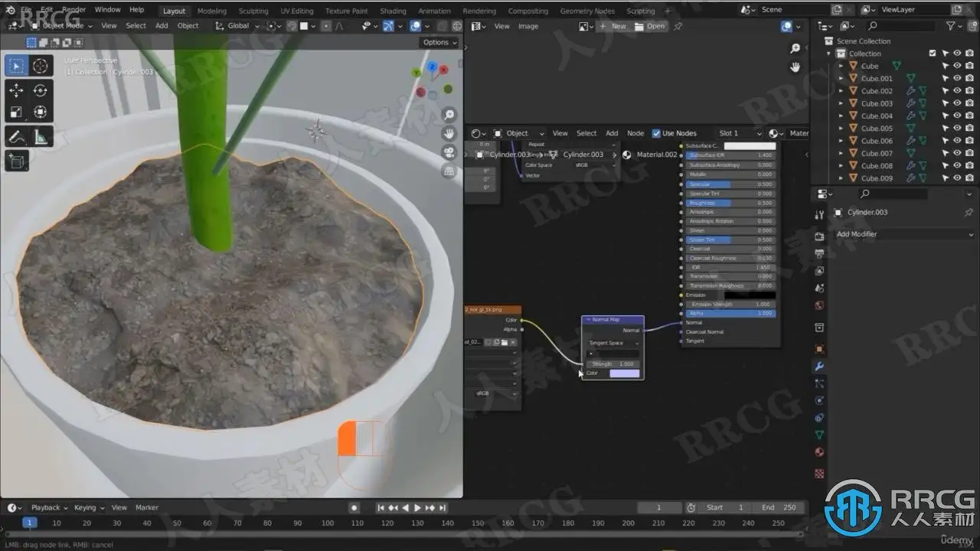This screenshot has width=980, height=551.
Task: Open the Render properties tab
Action: [x=819, y=236]
